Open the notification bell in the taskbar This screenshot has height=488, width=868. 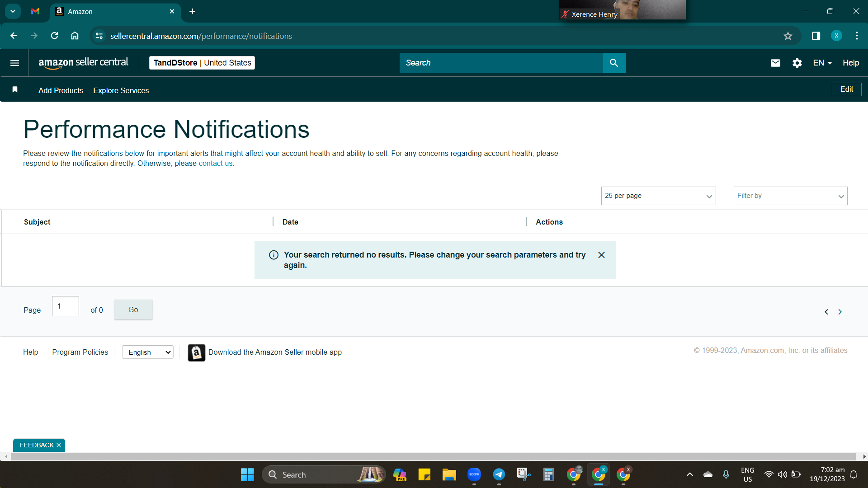(854, 474)
